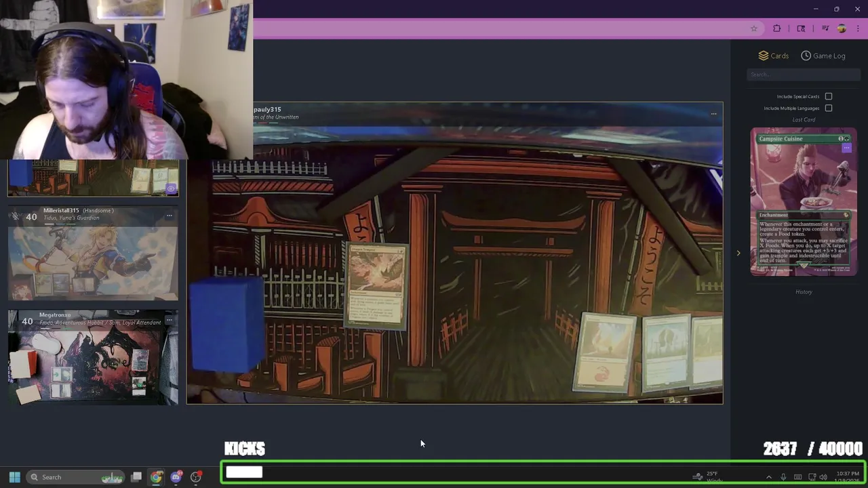
Task: Open the Windows Start menu
Action: point(14,477)
